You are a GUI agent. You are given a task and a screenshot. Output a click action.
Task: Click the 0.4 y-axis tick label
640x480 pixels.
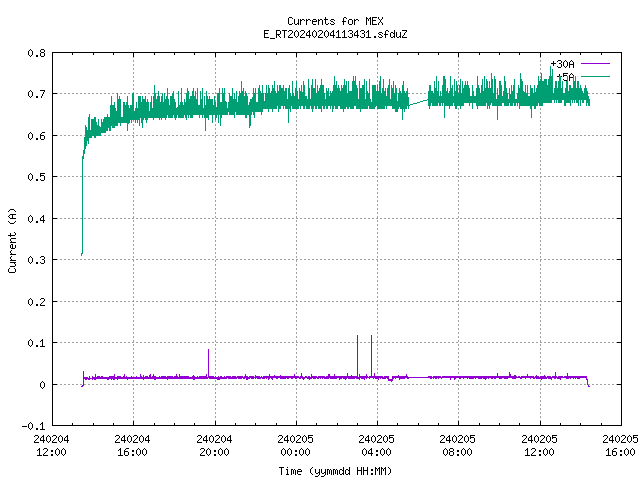[36, 219]
